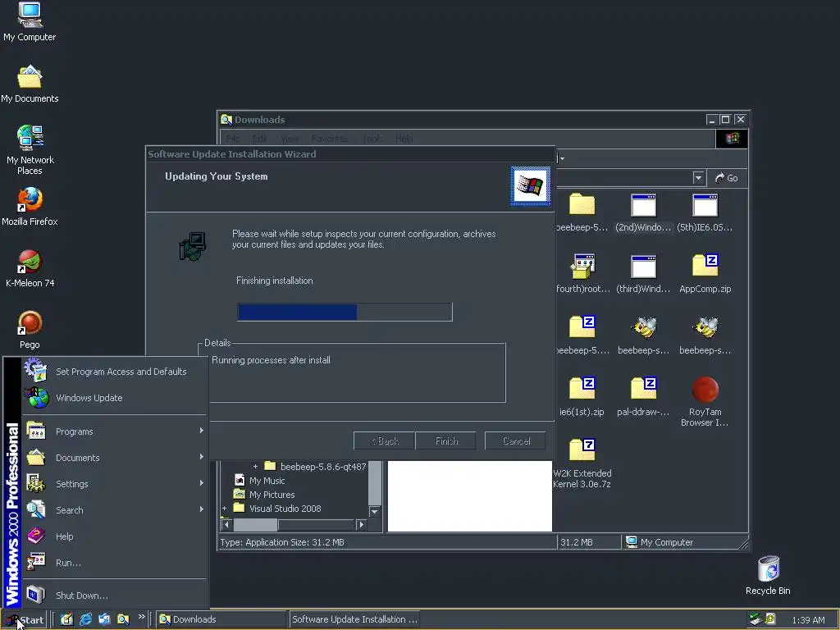Viewport: 840px width, 630px height.
Task: Open My Computer desktop icon
Action: 30,21
